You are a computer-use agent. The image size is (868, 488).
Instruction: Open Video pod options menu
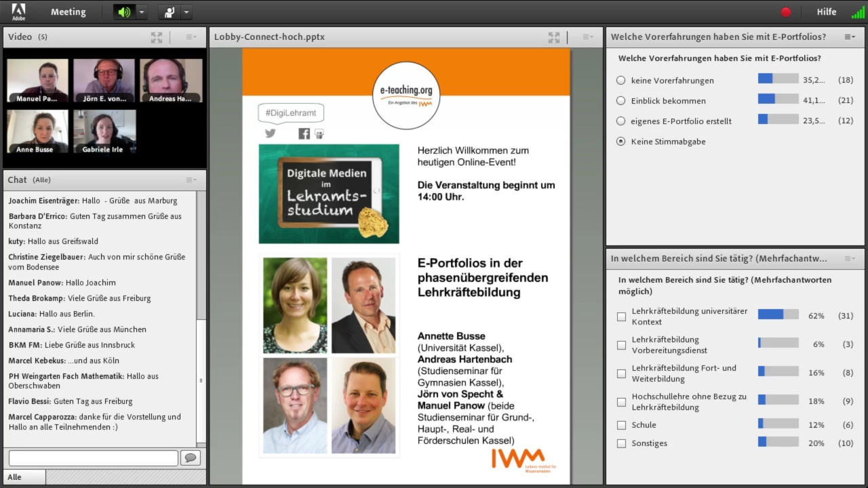click(191, 37)
